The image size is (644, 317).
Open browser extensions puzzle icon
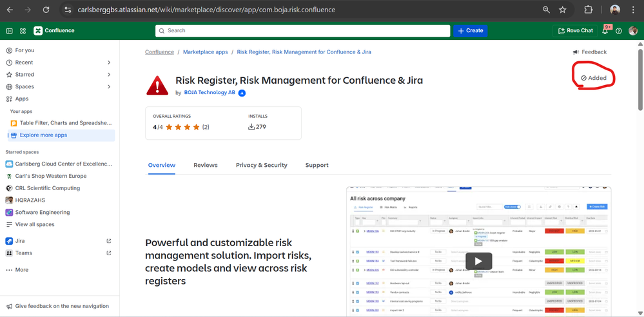click(x=589, y=10)
